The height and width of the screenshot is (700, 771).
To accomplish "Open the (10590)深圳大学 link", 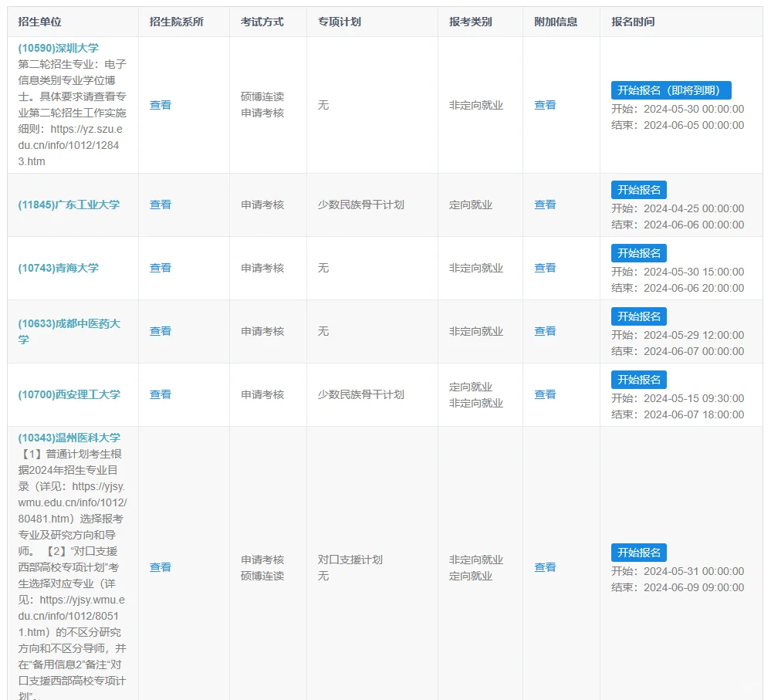I will pyautogui.click(x=58, y=48).
